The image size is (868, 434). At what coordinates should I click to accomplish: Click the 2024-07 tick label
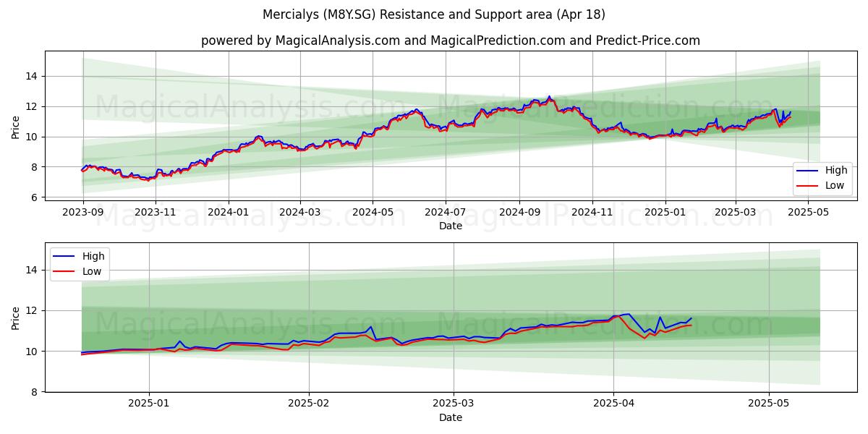tap(446, 212)
